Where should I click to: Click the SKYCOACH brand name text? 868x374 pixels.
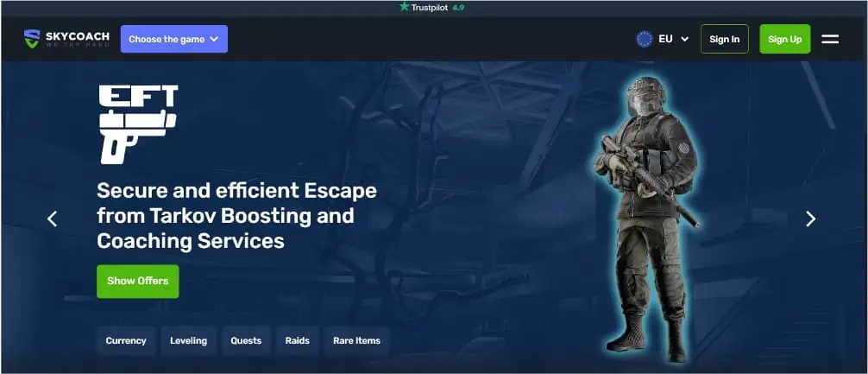click(77, 36)
